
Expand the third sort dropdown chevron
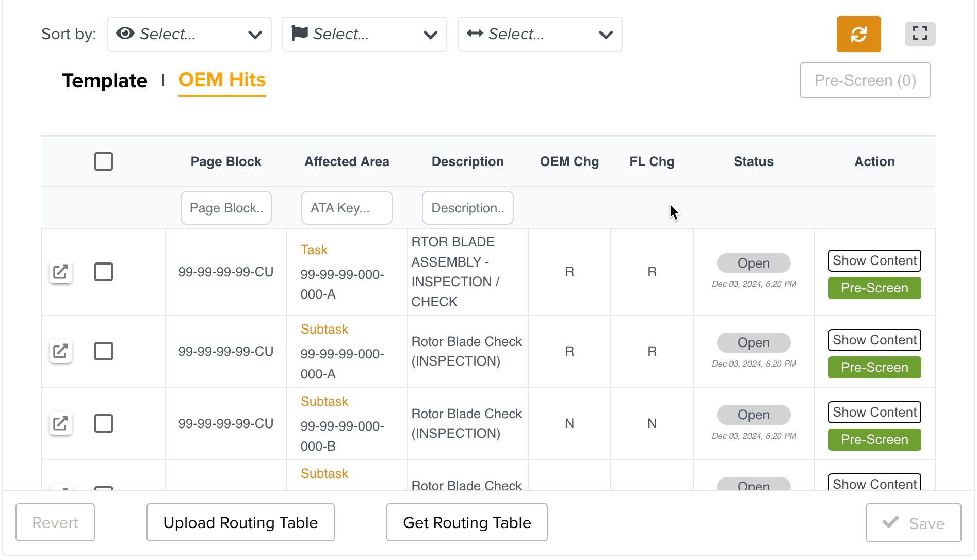tap(606, 35)
